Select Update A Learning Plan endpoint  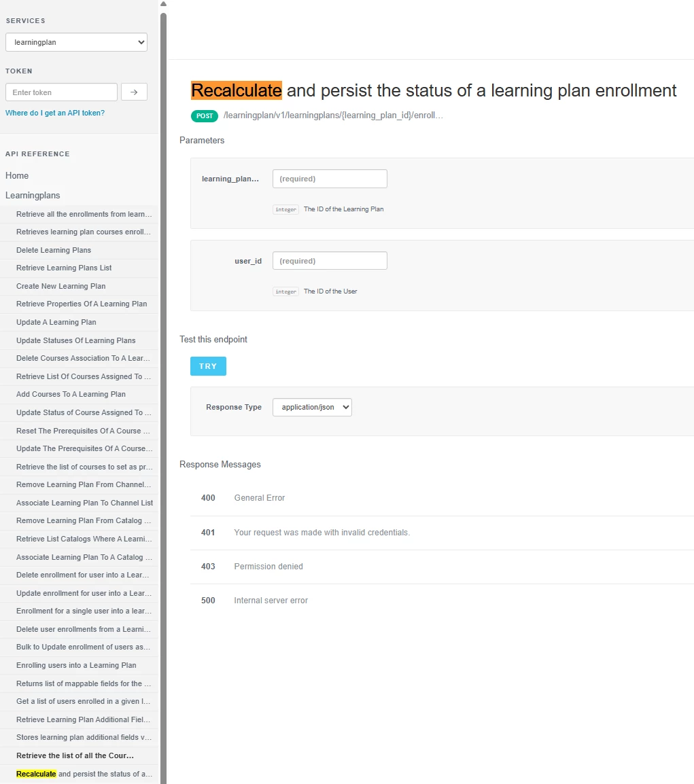click(56, 322)
